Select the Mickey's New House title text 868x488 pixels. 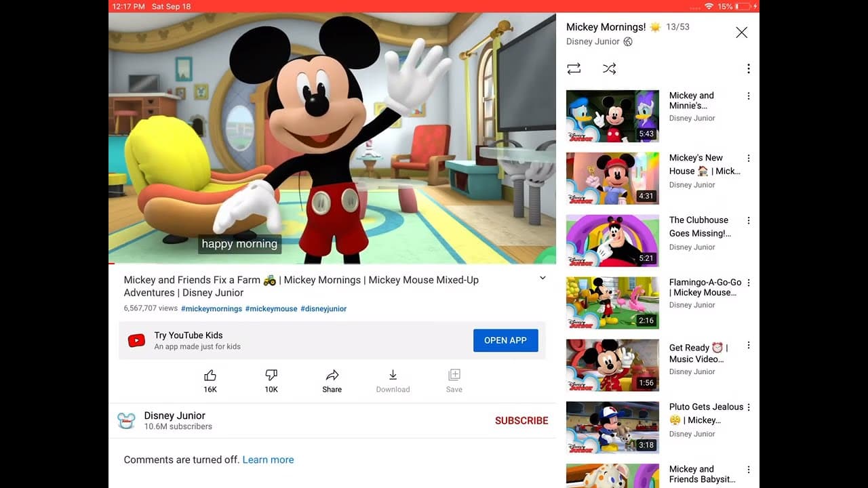click(x=705, y=164)
